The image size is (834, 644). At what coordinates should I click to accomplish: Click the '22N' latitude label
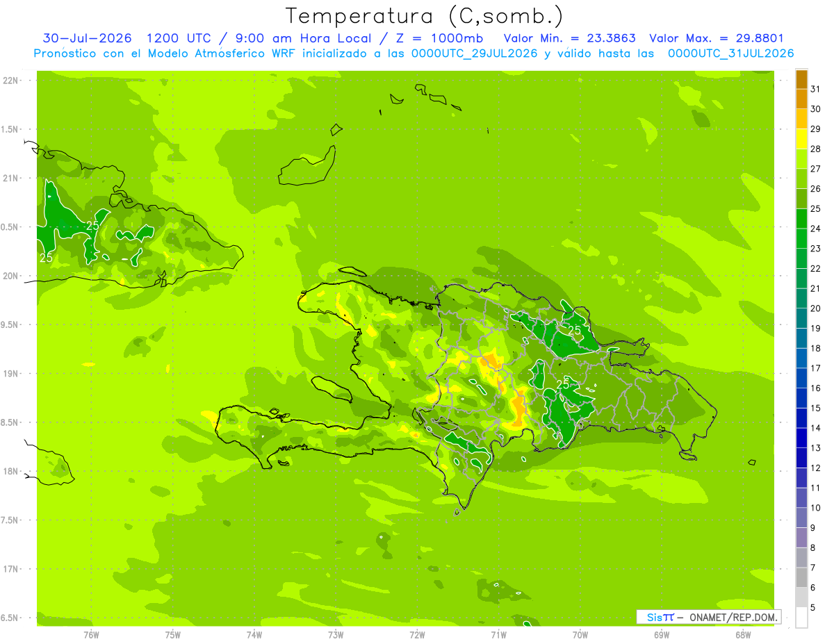pos(11,81)
